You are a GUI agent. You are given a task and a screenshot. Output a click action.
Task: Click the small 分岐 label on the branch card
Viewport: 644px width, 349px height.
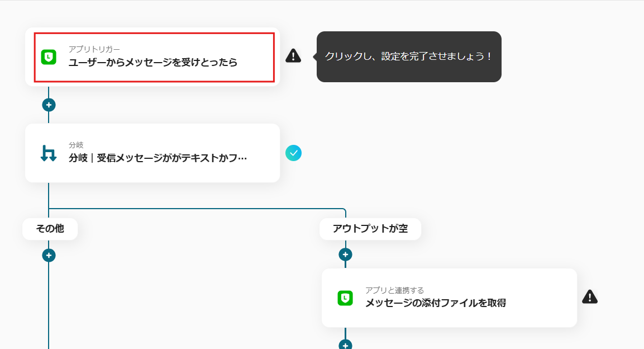point(76,145)
